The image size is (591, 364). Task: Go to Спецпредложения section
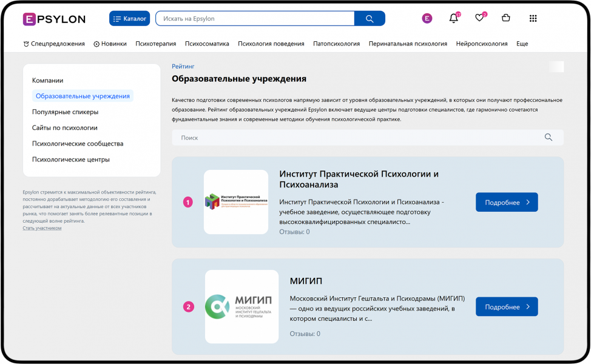(54, 44)
